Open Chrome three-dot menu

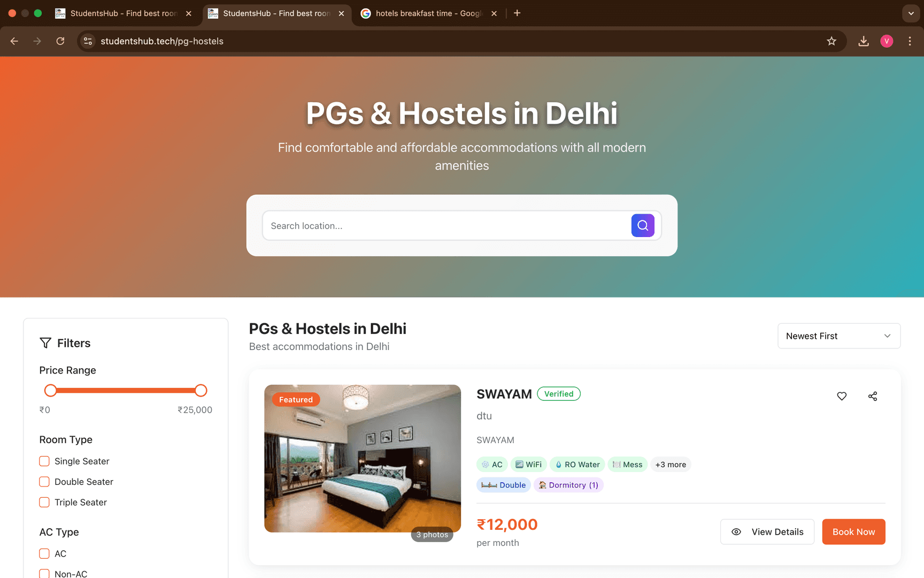tap(910, 41)
